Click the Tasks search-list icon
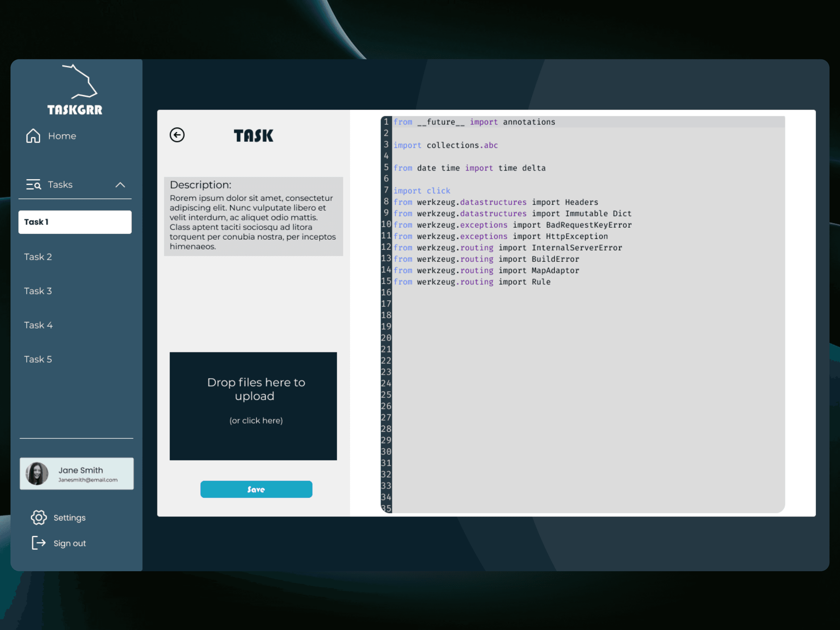Screen dimensions: 840x630 33,184
